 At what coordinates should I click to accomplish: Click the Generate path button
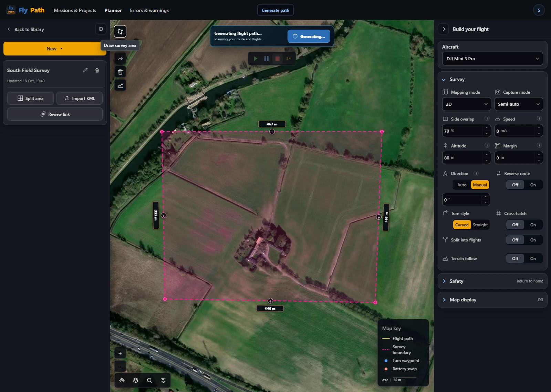pos(275,10)
